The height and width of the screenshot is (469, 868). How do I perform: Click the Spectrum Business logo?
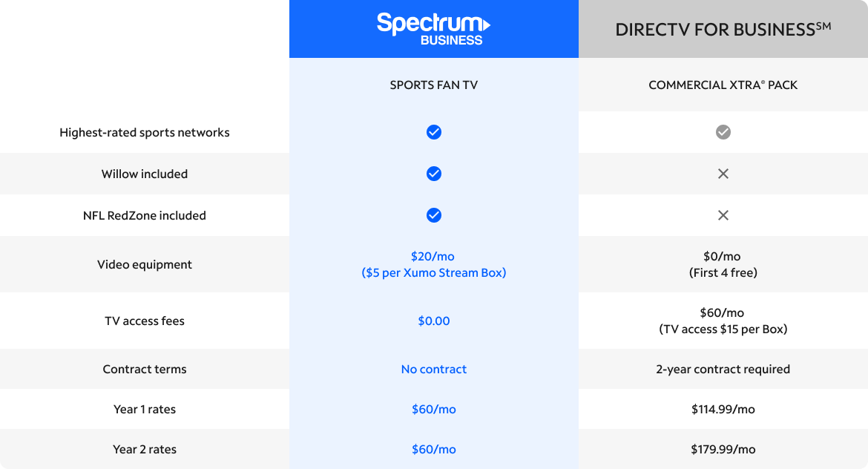pyautogui.click(x=433, y=29)
